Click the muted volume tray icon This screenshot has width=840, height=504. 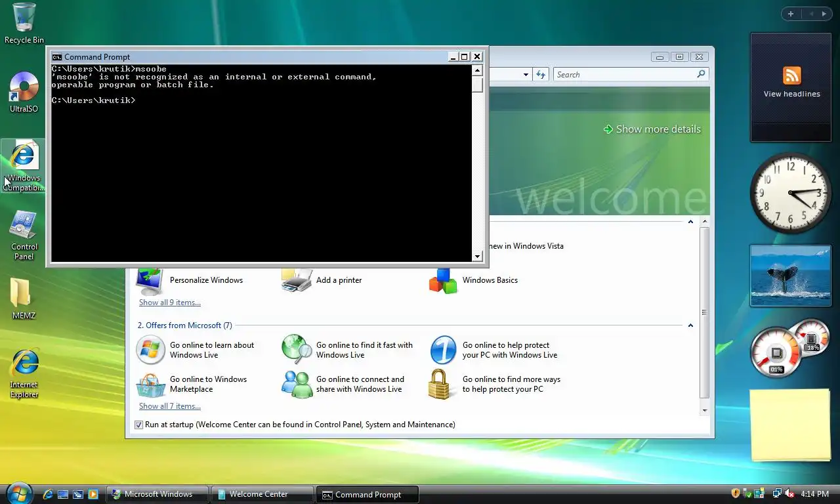coord(789,493)
